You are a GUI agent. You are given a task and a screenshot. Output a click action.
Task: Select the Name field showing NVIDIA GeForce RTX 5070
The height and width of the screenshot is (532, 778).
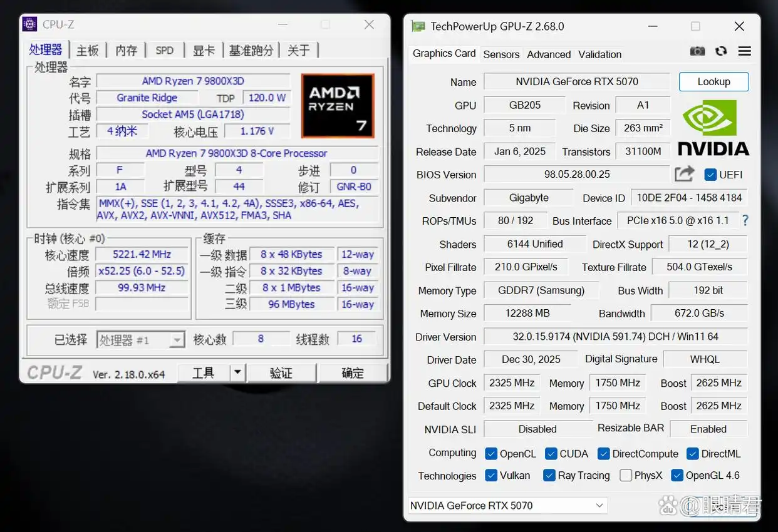(x=577, y=81)
